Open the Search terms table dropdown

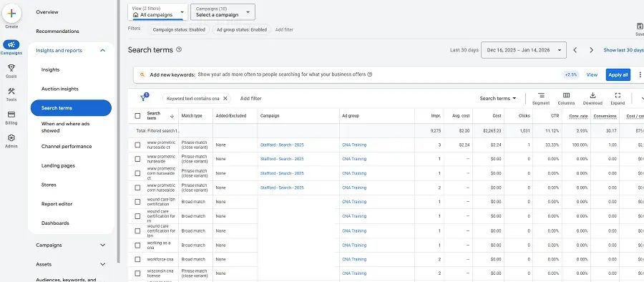click(498, 98)
